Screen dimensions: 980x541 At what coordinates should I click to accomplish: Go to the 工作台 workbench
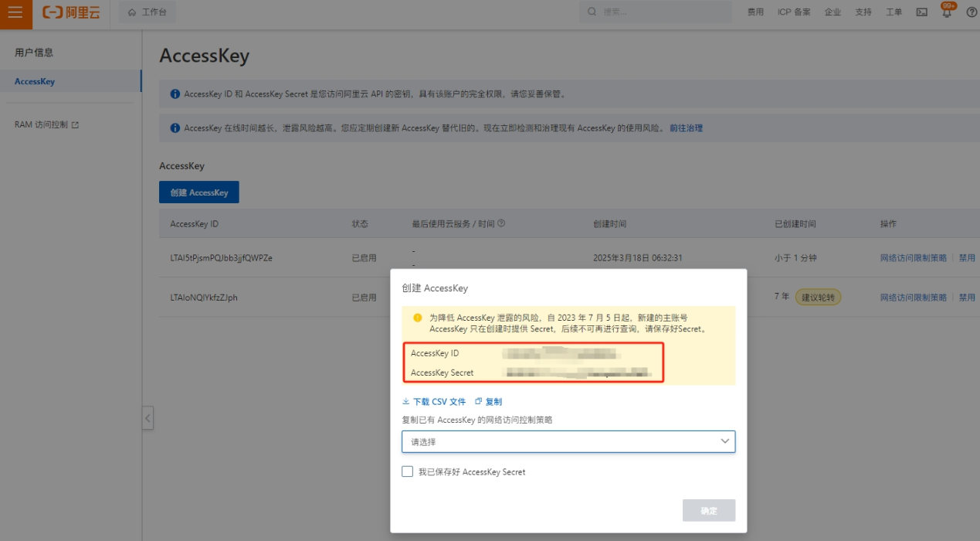[148, 12]
